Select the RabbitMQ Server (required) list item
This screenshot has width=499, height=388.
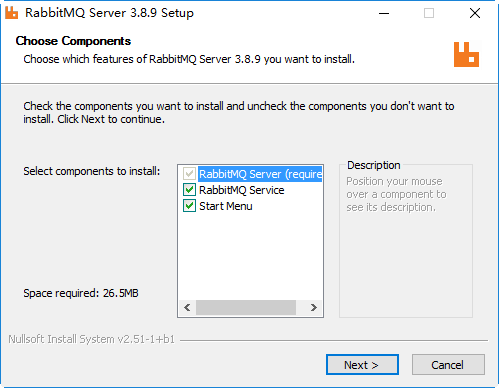[x=260, y=174]
